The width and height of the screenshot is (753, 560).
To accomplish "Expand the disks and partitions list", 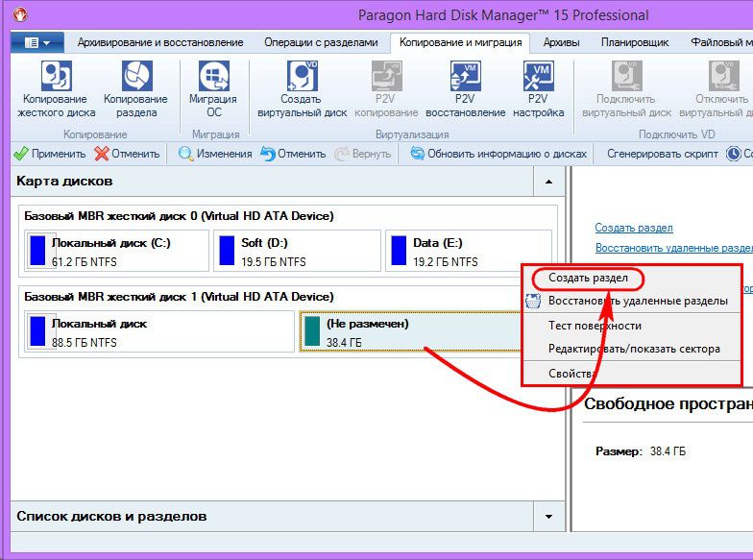I will click(x=547, y=517).
